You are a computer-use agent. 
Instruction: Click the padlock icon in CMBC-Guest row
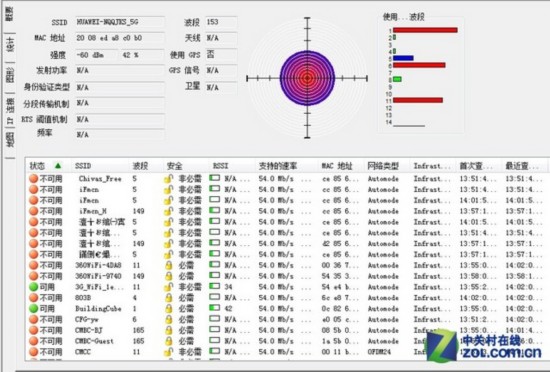tap(169, 341)
